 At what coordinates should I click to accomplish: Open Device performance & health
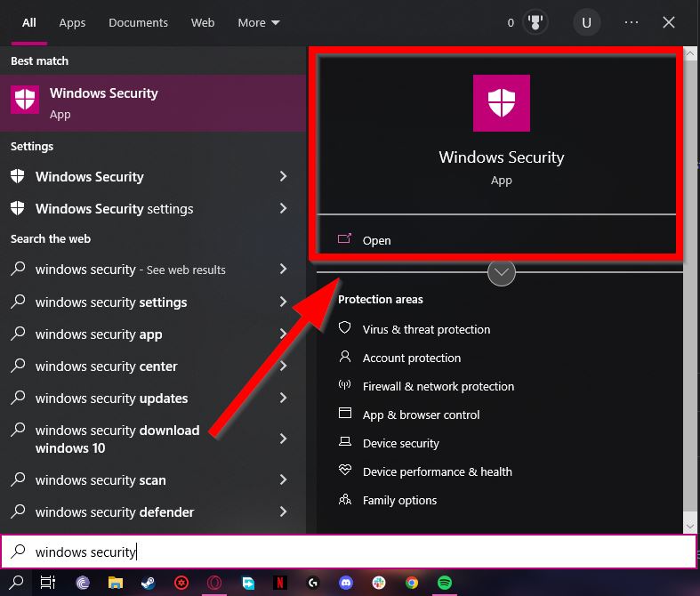pos(438,471)
